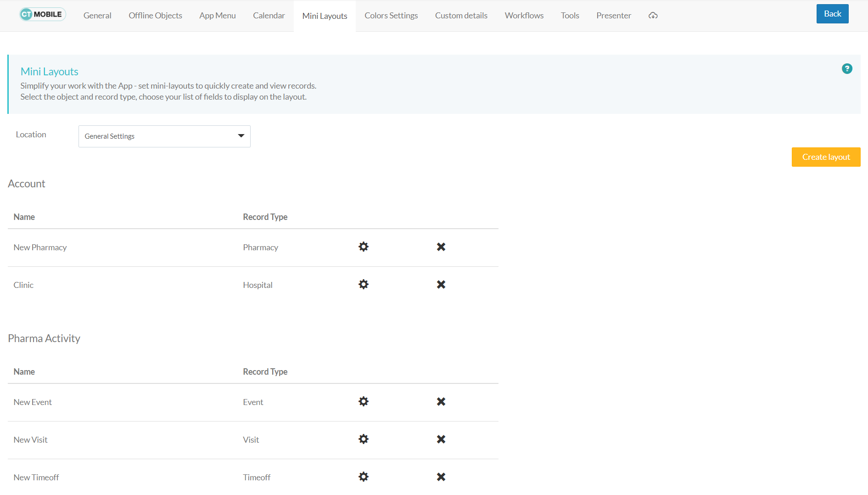
Task: Delete the New Pharmacy layout
Action: pyautogui.click(x=441, y=247)
